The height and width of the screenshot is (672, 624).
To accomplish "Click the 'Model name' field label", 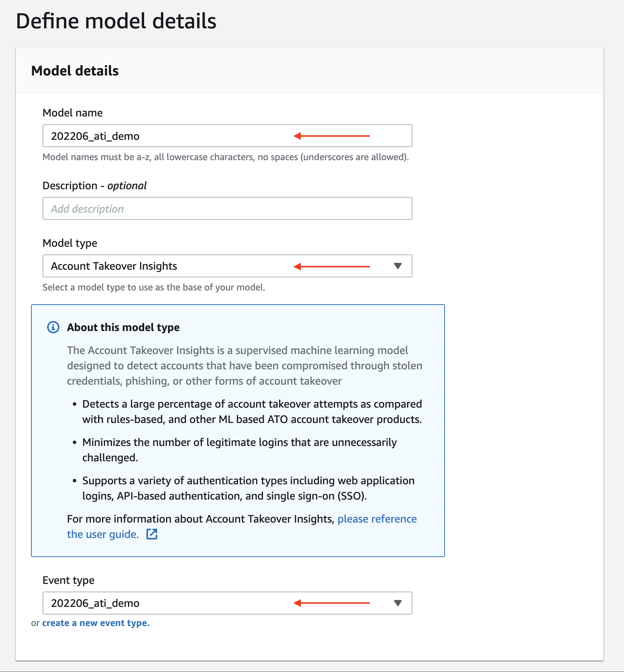I will click(x=73, y=113).
